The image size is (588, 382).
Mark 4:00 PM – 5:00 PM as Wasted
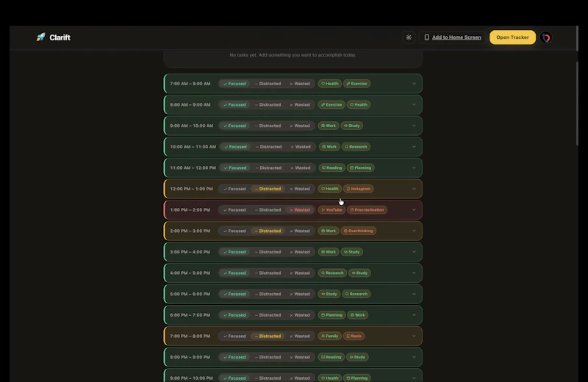pyautogui.click(x=300, y=273)
